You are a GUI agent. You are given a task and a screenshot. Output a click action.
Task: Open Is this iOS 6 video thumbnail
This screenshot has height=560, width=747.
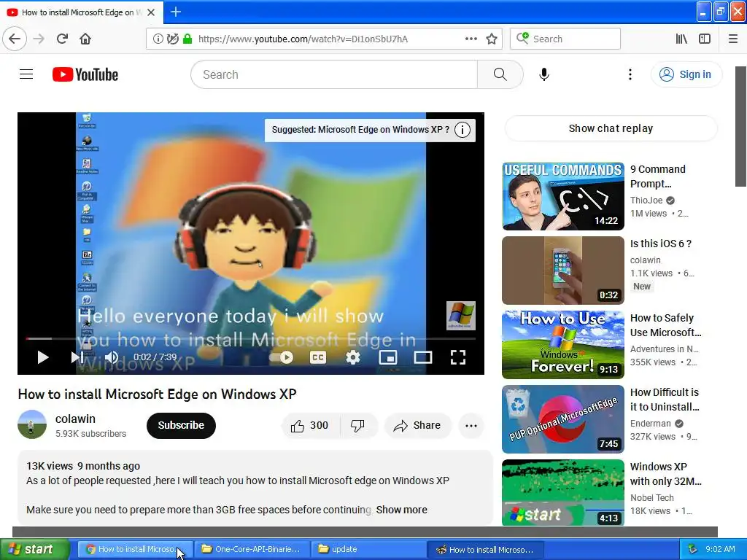point(563,271)
